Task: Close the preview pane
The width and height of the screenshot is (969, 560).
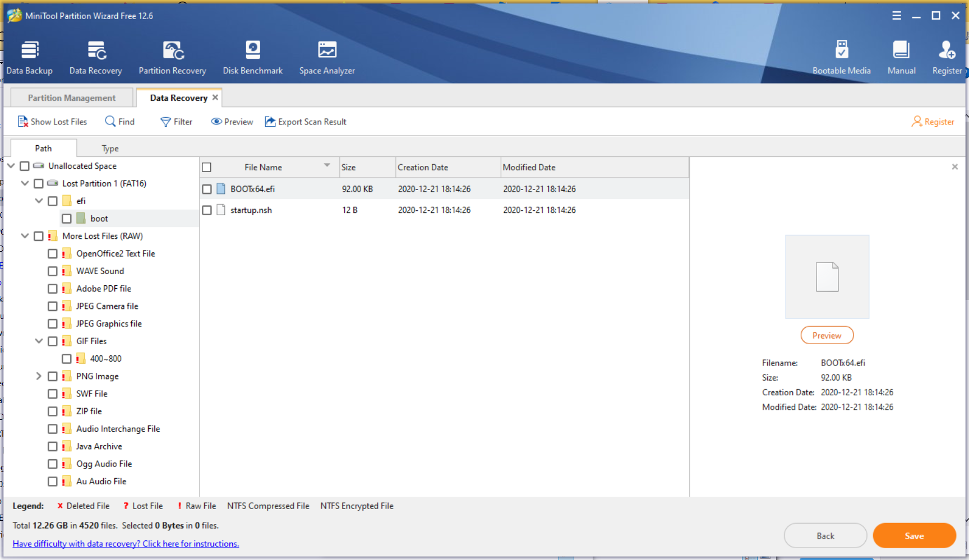Action: 955,166
